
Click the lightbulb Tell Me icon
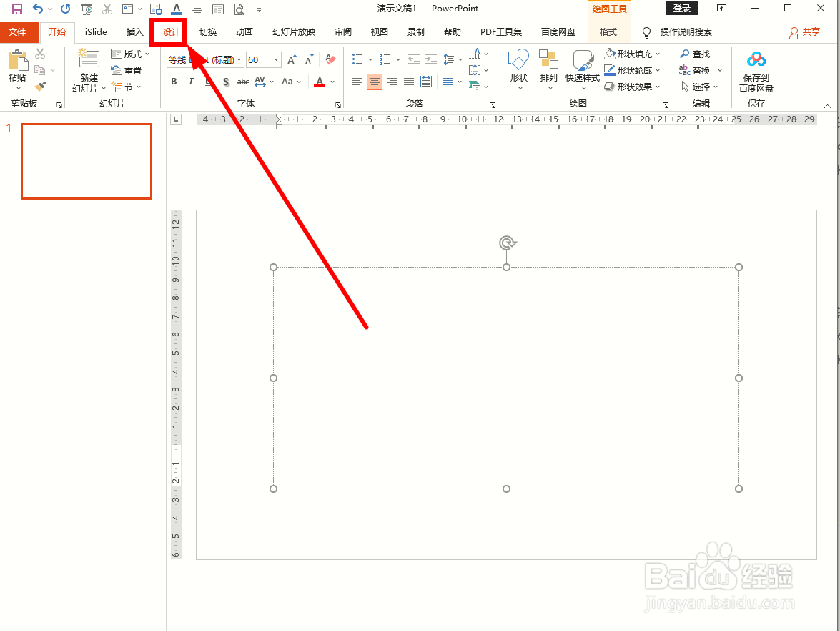[646, 32]
